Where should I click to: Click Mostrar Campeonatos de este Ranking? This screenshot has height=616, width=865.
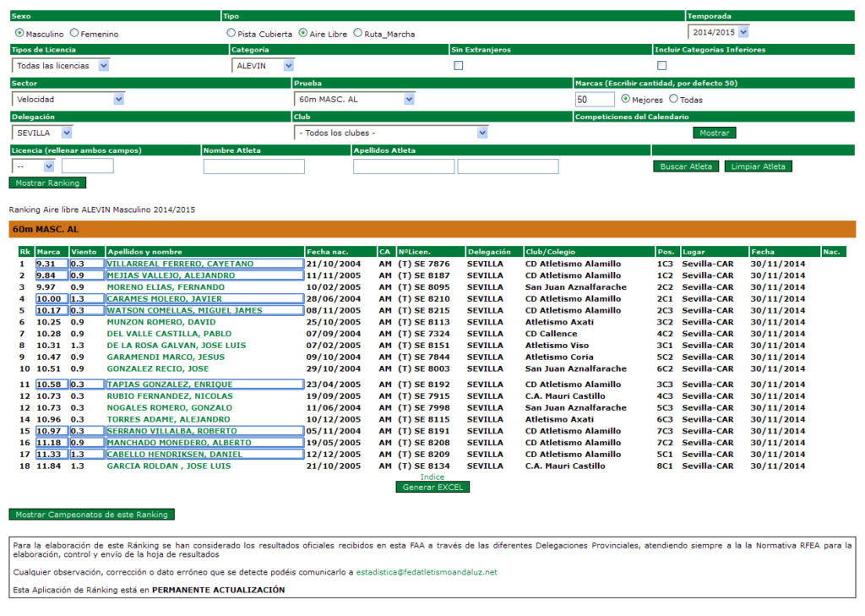point(91,515)
